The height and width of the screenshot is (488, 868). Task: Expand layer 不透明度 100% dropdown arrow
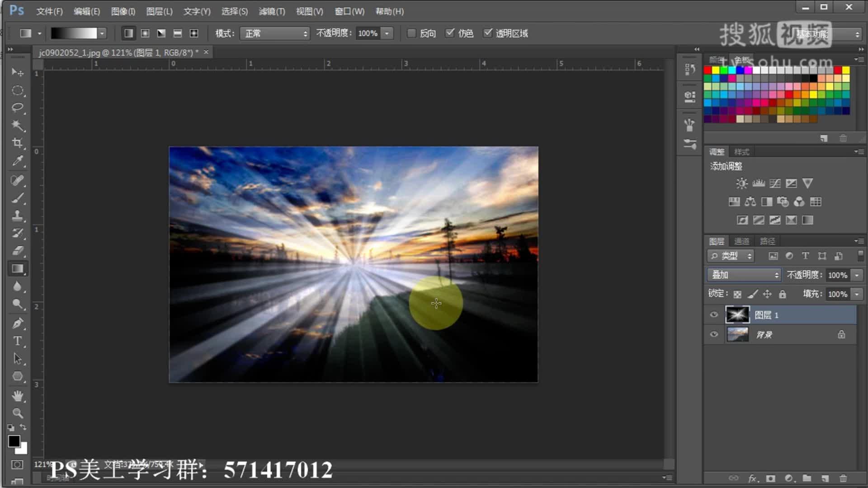857,275
